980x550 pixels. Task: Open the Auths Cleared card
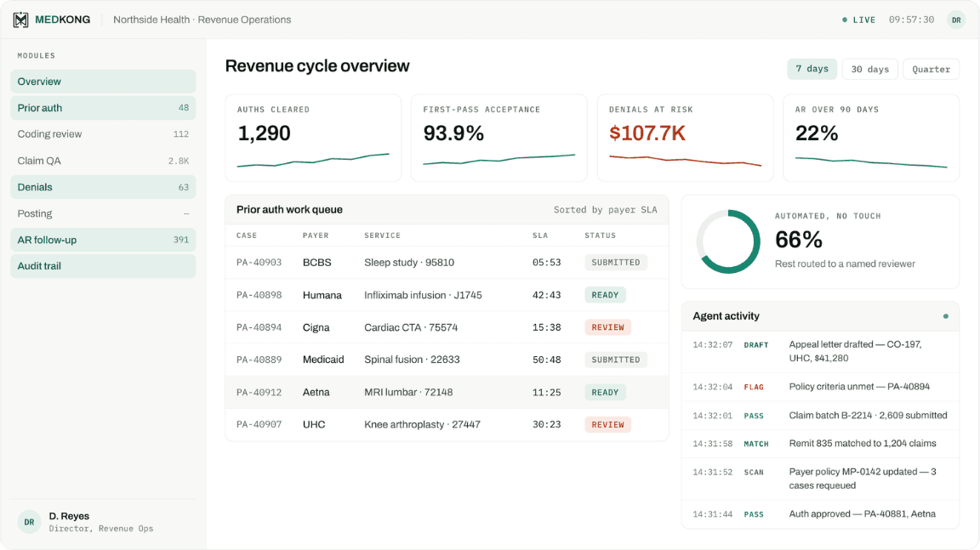point(313,138)
